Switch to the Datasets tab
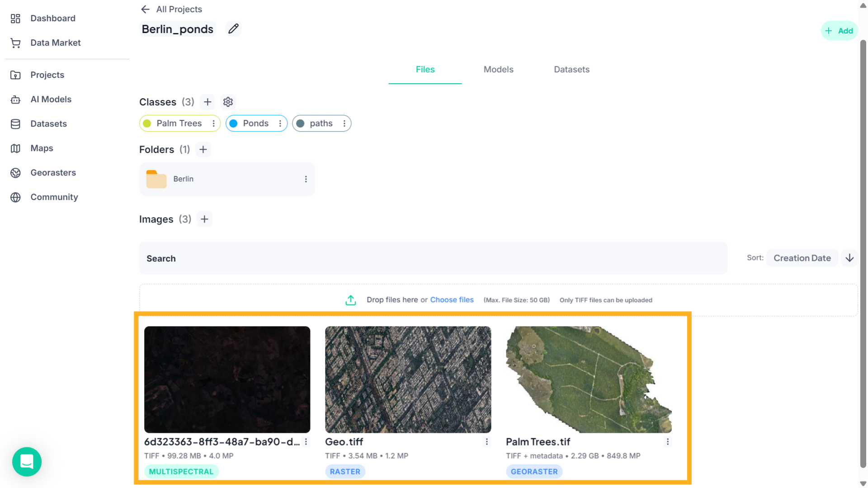This screenshot has width=868, height=488. pos(571,70)
